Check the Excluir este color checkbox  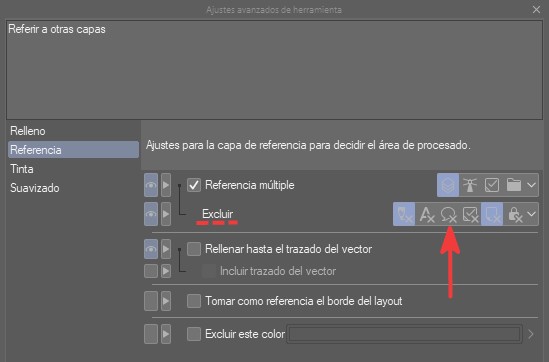pos(194,334)
